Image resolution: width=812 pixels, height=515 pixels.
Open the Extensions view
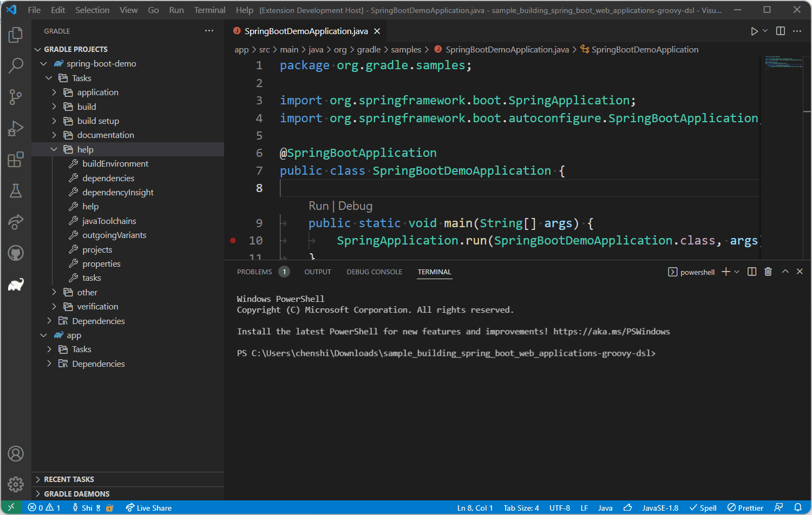16,159
